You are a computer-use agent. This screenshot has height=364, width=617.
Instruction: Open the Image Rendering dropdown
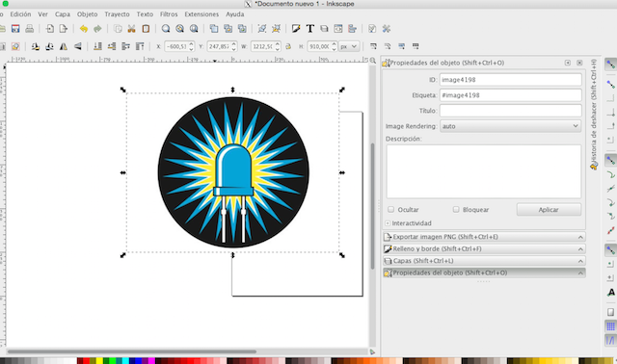[x=510, y=126]
